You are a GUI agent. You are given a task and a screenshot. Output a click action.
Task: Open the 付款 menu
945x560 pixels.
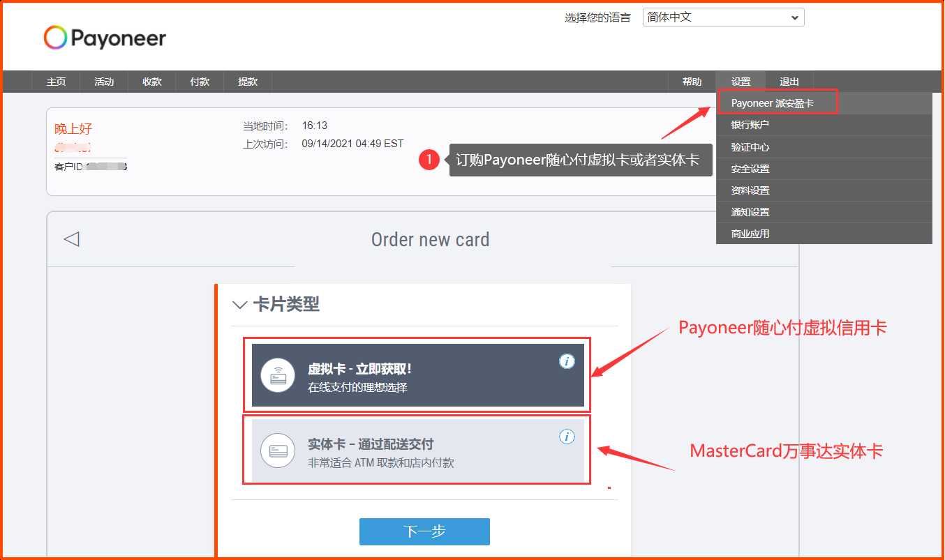pos(200,82)
